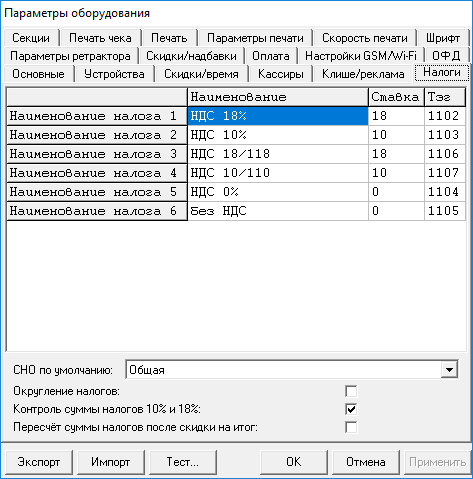Uncheck Контроль суммы налогов 10% и 18%
The image size is (473, 479).
pyautogui.click(x=351, y=409)
